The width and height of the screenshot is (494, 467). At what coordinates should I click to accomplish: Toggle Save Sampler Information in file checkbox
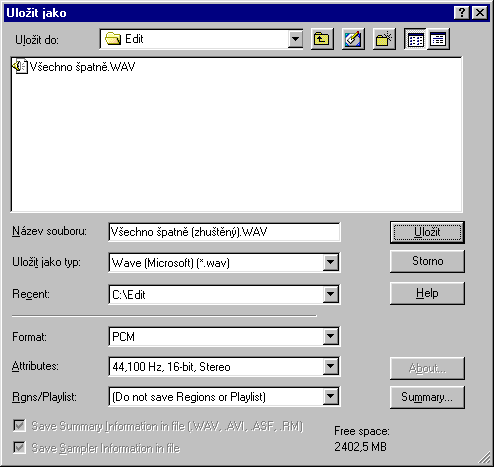19,447
